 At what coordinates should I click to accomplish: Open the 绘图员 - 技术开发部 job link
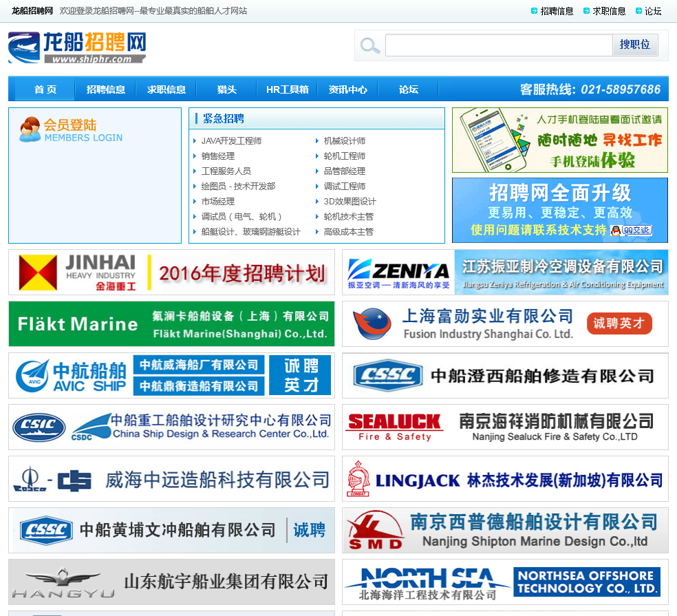(238, 187)
